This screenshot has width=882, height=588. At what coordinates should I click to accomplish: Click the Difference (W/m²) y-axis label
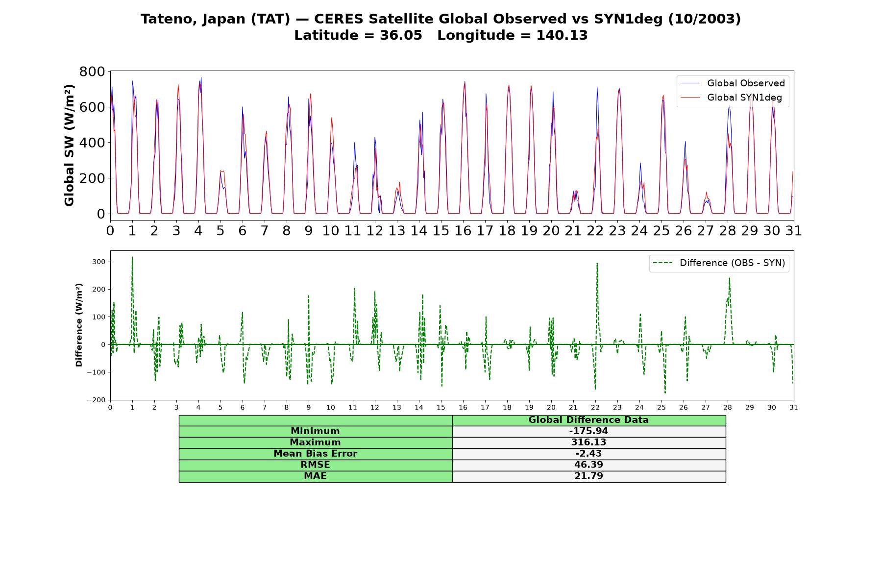pos(79,325)
